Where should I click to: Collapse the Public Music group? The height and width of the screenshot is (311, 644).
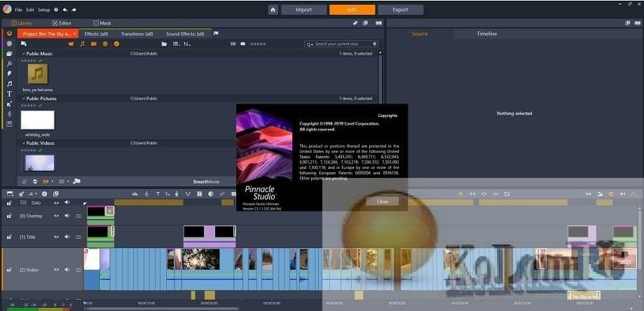coord(22,54)
